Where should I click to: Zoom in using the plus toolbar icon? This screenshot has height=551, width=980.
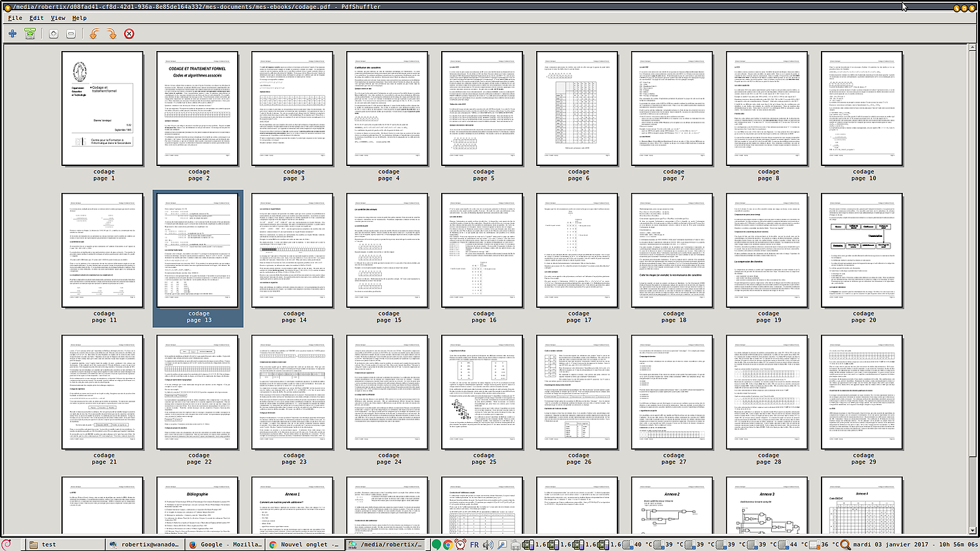tap(54, 34)
